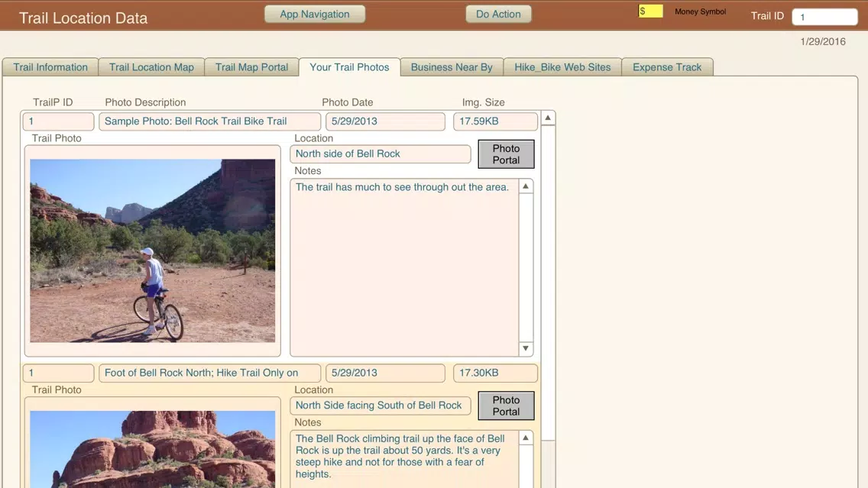
Task: Open the App Navigation menu
Action: pos(315,14)
